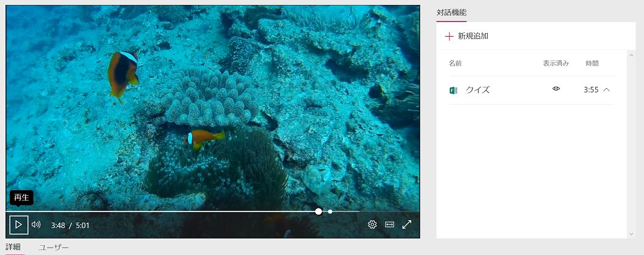Toggle theater mode width icon
Image resolution: width=644 pixels, height=255 pixels.
tap(389, 224)
